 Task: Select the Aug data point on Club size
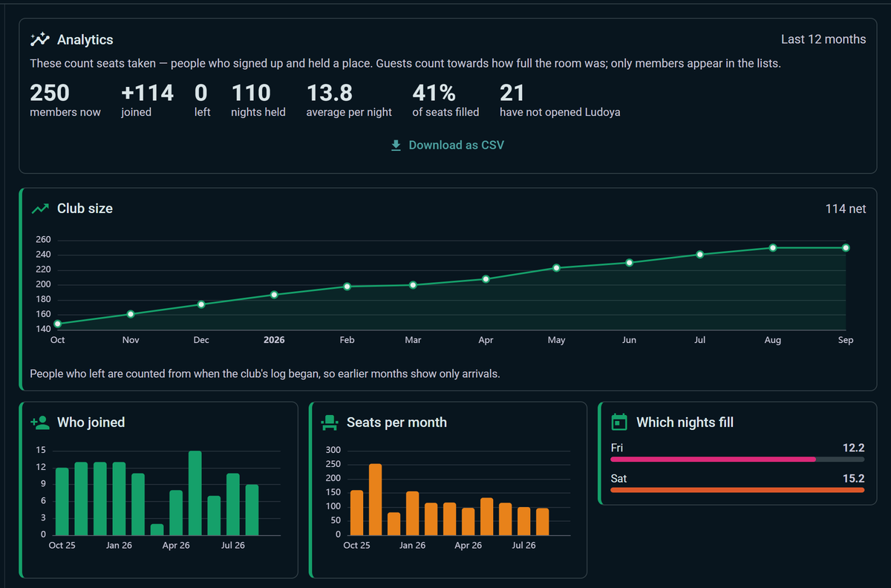pyautogui.click(x=773, y=247)
